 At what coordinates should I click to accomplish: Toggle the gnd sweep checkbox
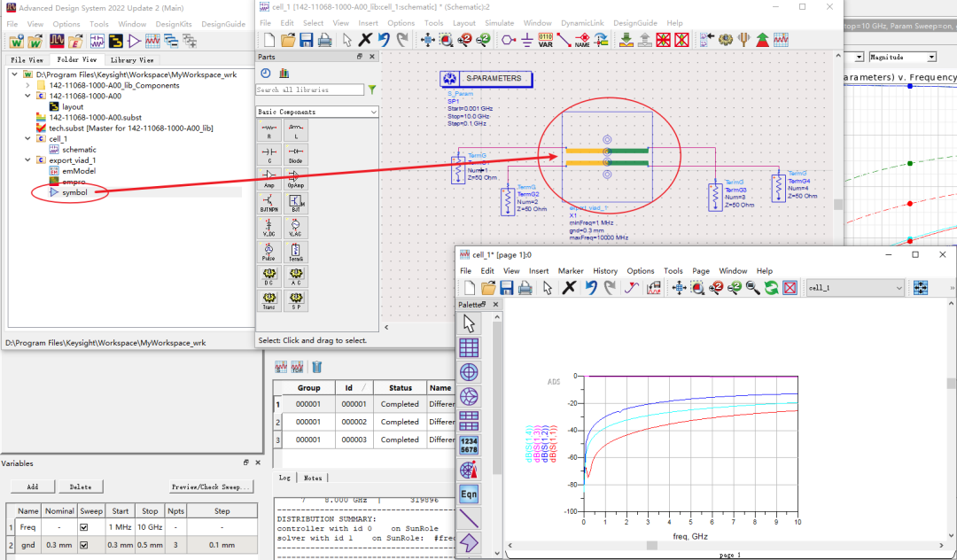[x=84, y=545]
